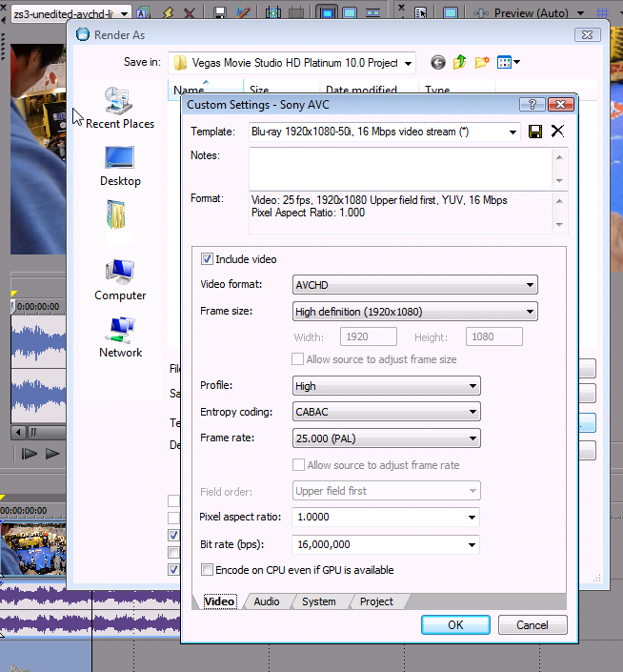Toggle the grid overlay icon in preview toolbar
This screenshot has height=672, width=623.
coord(602,12)
